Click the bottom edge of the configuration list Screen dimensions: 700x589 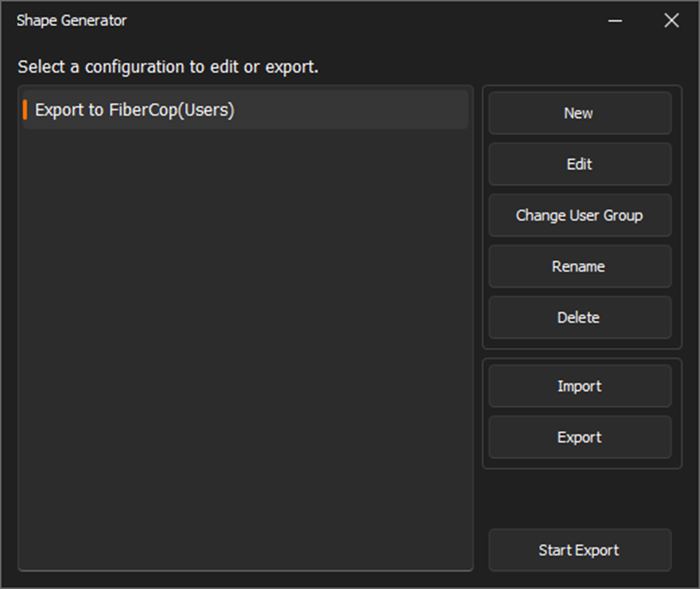pos(245,570)
